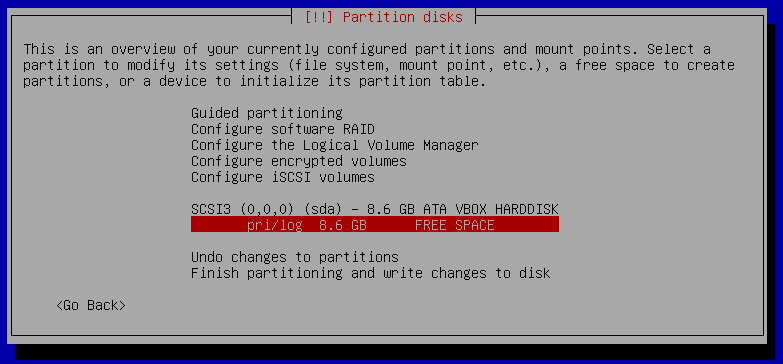Select Configure encrypted volumes entry
This screenshot has width=783, height=364.
[299, 161]
